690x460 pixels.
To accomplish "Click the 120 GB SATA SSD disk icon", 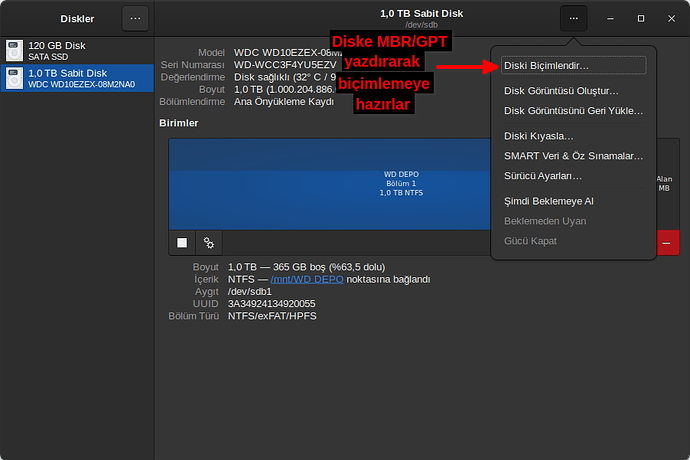I will pyautogui.click(x=13, y=50).
